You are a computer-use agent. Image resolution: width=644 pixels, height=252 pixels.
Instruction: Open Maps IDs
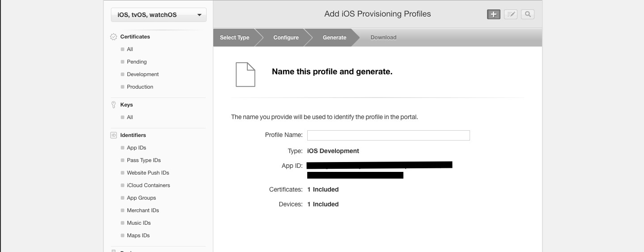click(x=138, y=235)
